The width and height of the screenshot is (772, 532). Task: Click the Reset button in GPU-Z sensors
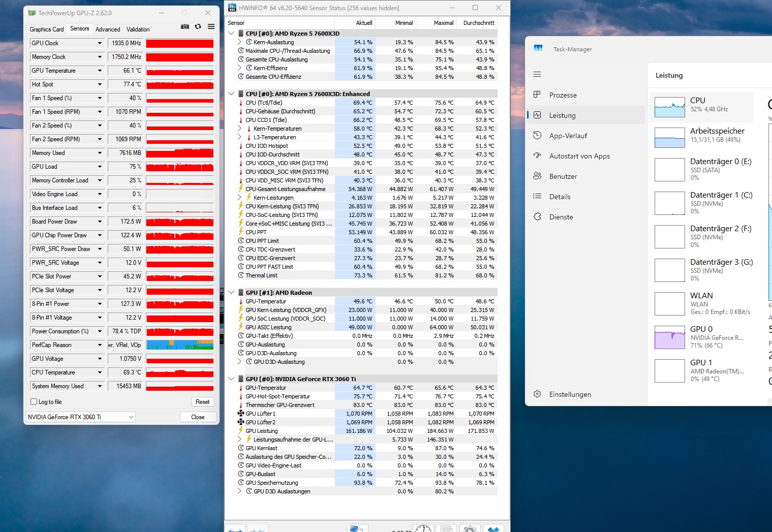pos(202,401)
